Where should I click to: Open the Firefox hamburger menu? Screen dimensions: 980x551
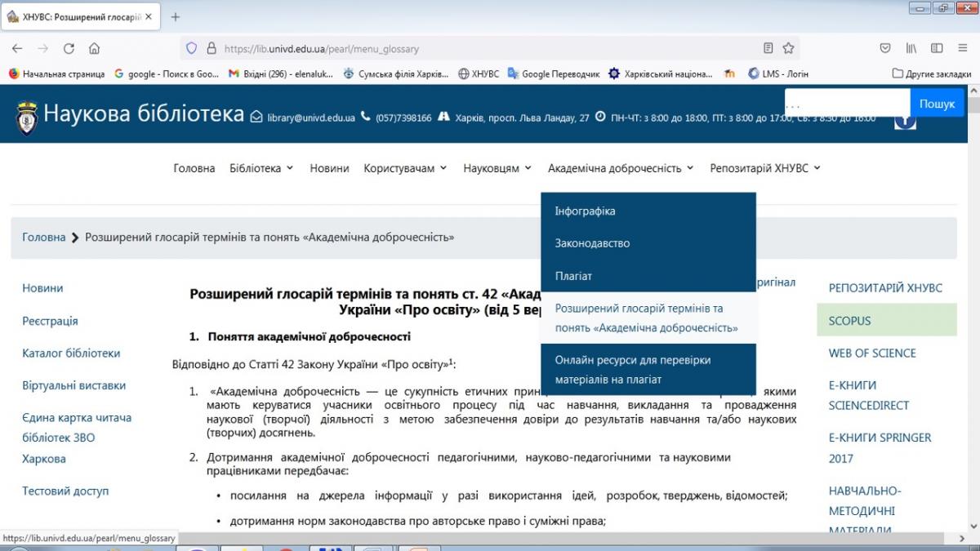click(962, 48)
